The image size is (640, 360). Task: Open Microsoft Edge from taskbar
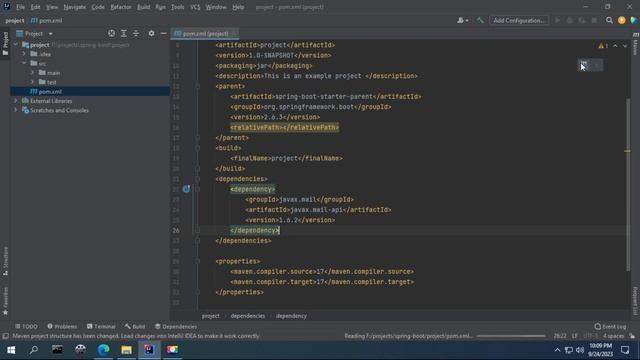(x=103, y=350)
